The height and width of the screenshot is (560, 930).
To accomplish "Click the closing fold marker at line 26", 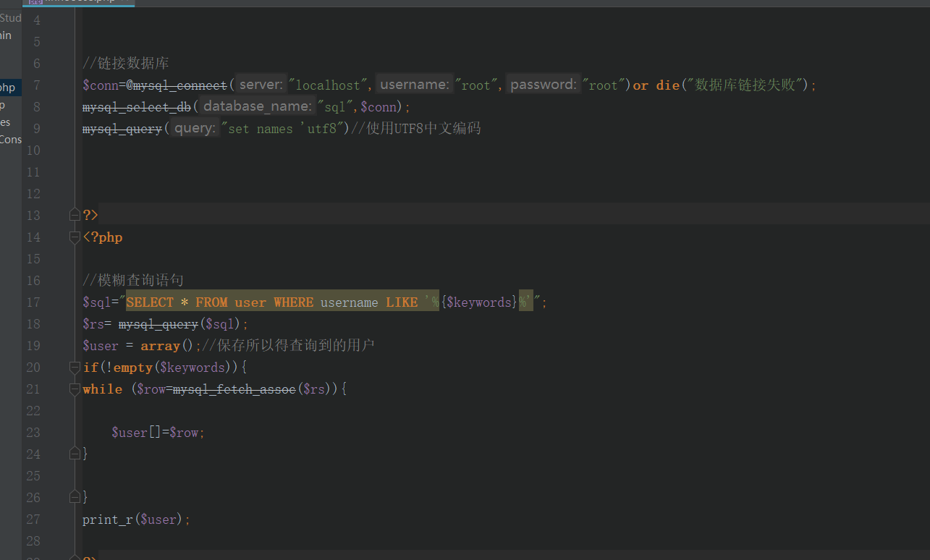I will point(75,497).
